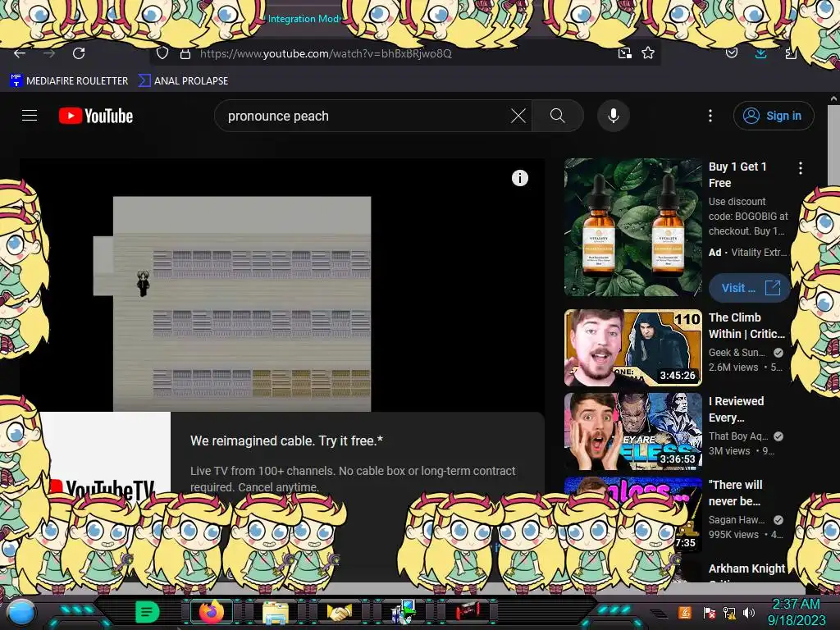Reload the page with the refresh icon
Viewport: 840px width, 630px height.
pos(79,53)
